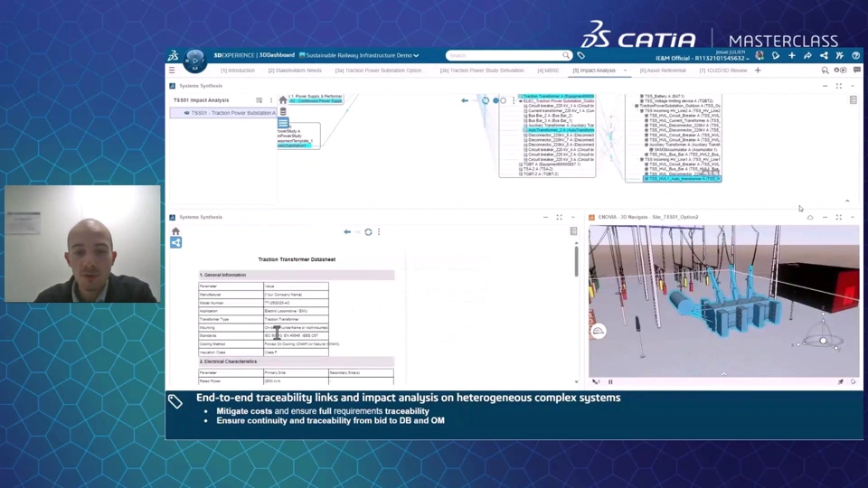Pause the 3D Navigate playback
868x488 pixels.
tap(610, 381)
